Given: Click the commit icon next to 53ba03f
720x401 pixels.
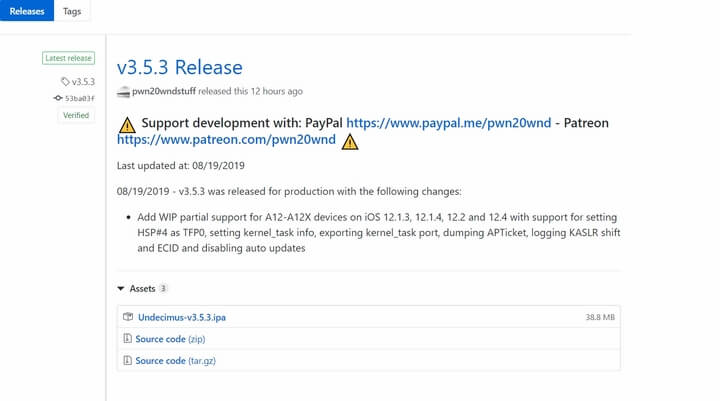Looking at the screenshot, I should pyautogui.click(x=58, y=98).
